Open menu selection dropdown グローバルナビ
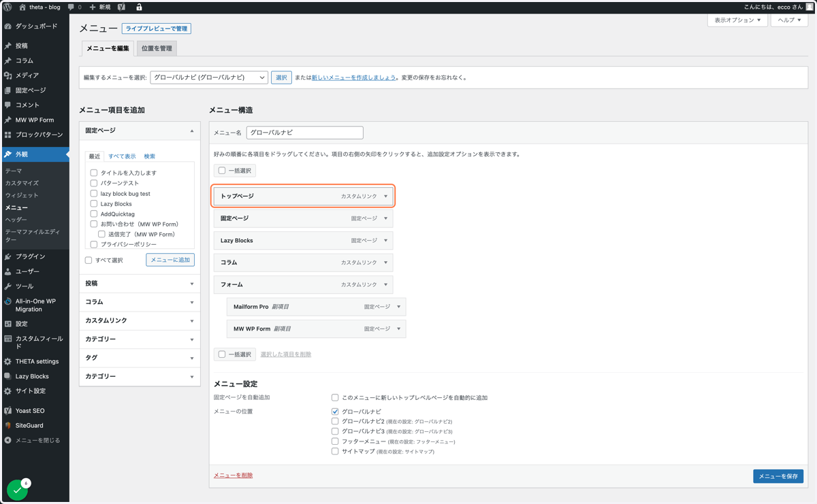The height and width of the screenshot is (504, 817). [209, 78]
